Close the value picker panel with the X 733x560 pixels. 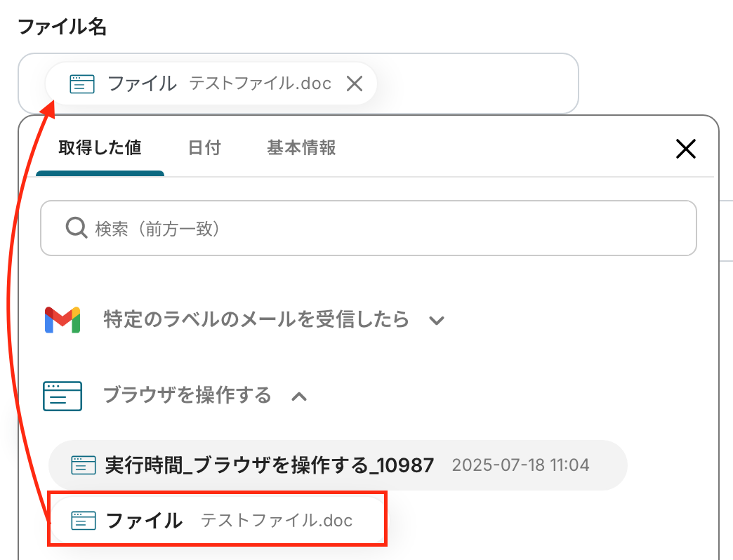click(685, 148)
